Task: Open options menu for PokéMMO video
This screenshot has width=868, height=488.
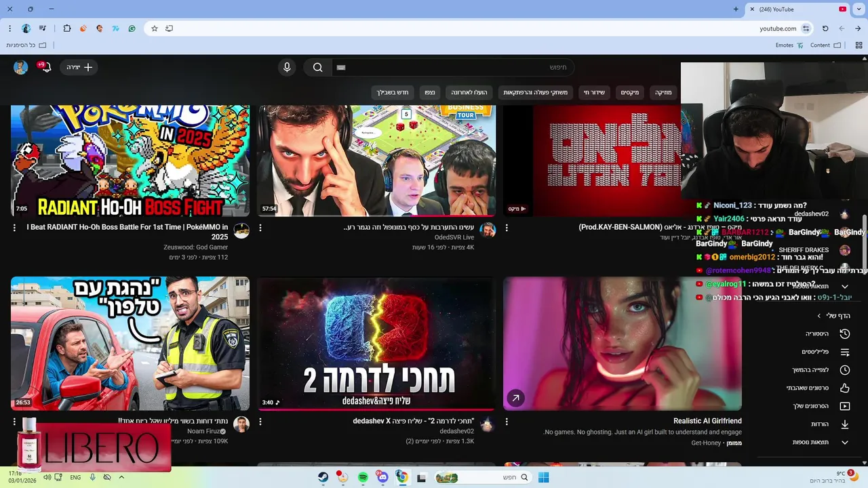Action: pos(14,228)
